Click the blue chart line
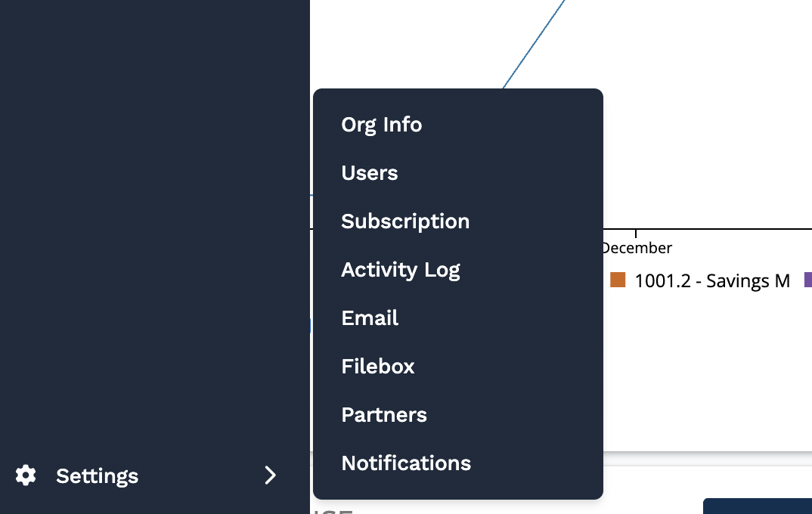 [534, 45]
